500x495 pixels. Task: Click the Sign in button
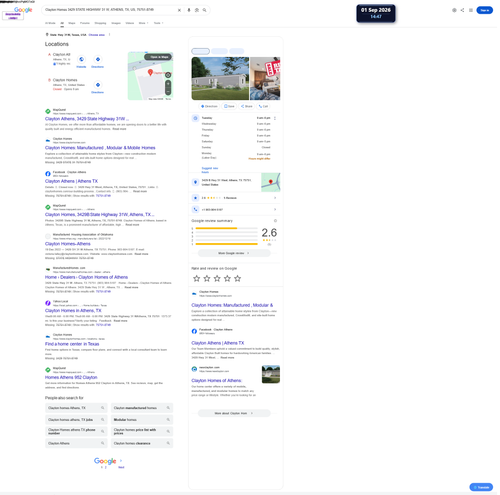[485, 10]
